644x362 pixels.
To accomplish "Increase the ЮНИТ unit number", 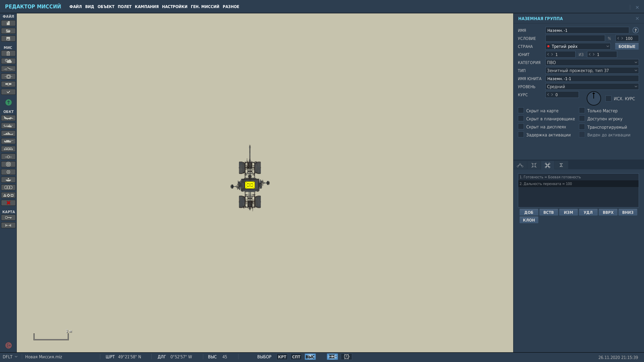I will pyautogui.click(x=552, y=54).
